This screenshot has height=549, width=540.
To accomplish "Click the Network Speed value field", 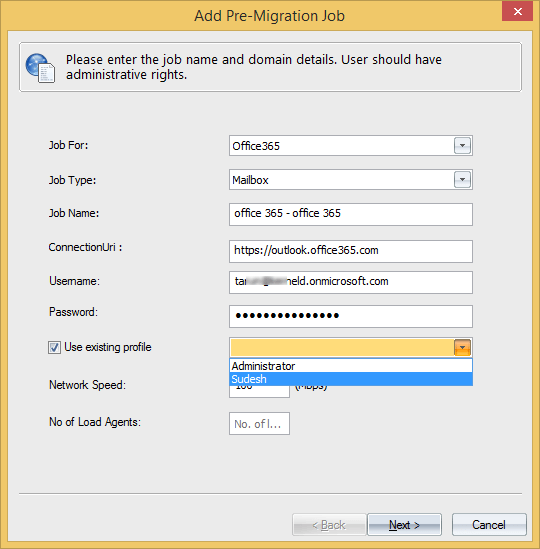I will (259, 391).
